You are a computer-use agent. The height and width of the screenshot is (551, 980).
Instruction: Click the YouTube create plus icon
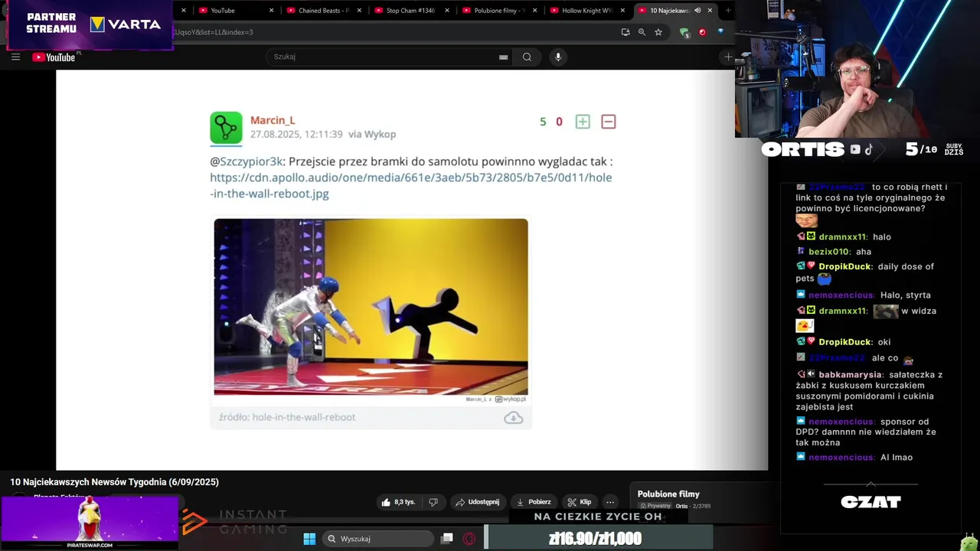pos(727,57)
